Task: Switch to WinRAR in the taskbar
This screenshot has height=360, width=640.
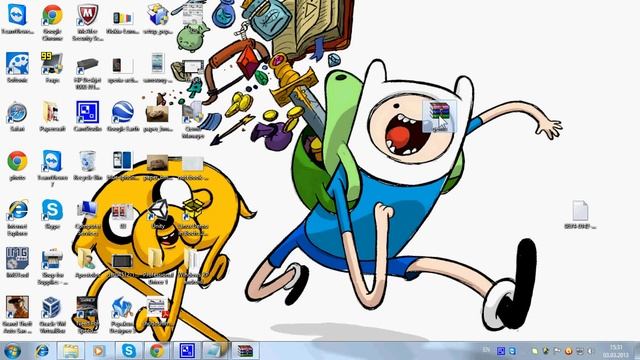Action: [x=245, y=351]
